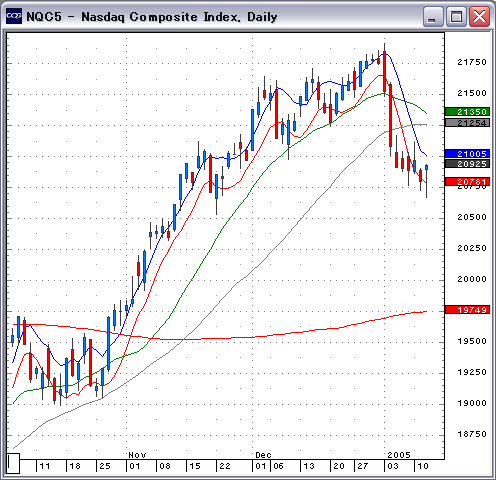The width and height of the screenshot is (496, 480).
Task: Click the 19250 price axis label
Action: coord(472,372)
